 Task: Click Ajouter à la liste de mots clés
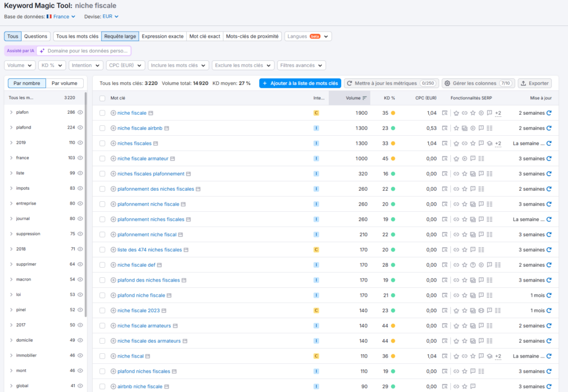[x=300, y=83]
